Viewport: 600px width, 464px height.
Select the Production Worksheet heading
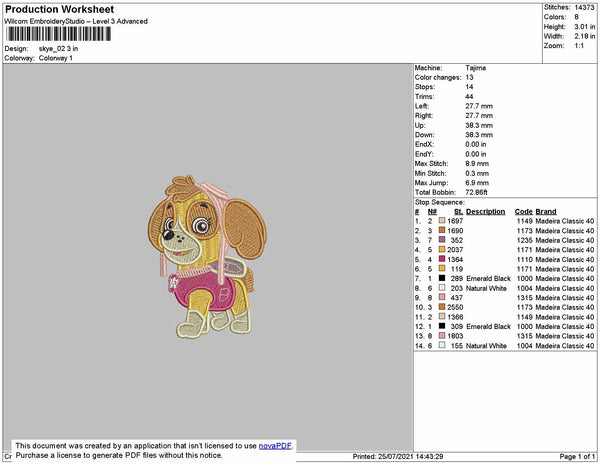60,9
